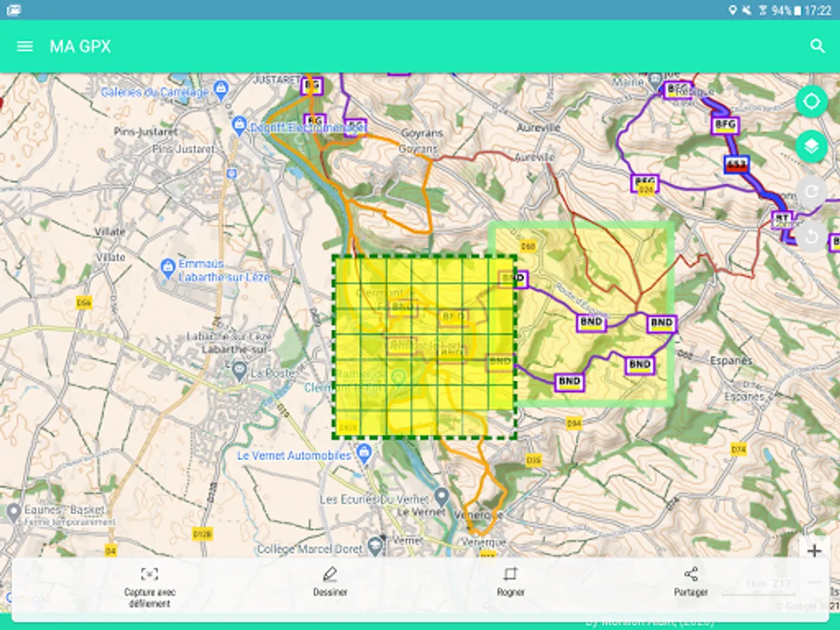Image resolution: width=840 pixels, height=630 pixels.
Task: Center map on my GPS location
Action: pos(811,102)
